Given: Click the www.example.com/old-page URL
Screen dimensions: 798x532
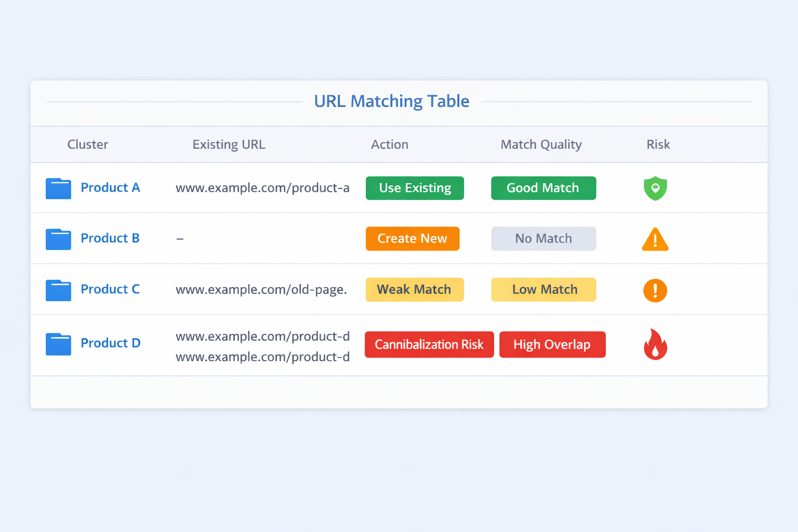Looking at the screenshot, I should click(x=261, y=289).
